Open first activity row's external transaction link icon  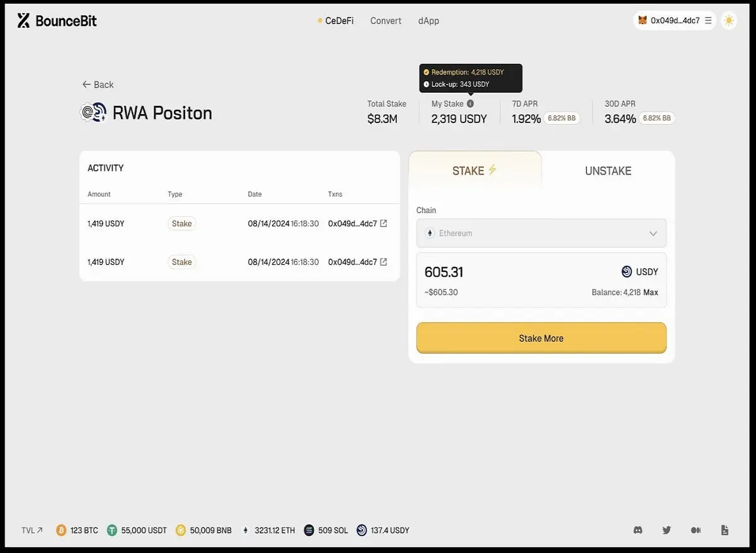coord(384,223)
